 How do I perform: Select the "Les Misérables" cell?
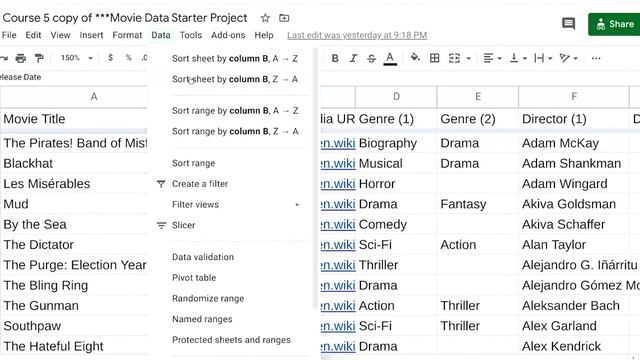(x=74, y=184)
